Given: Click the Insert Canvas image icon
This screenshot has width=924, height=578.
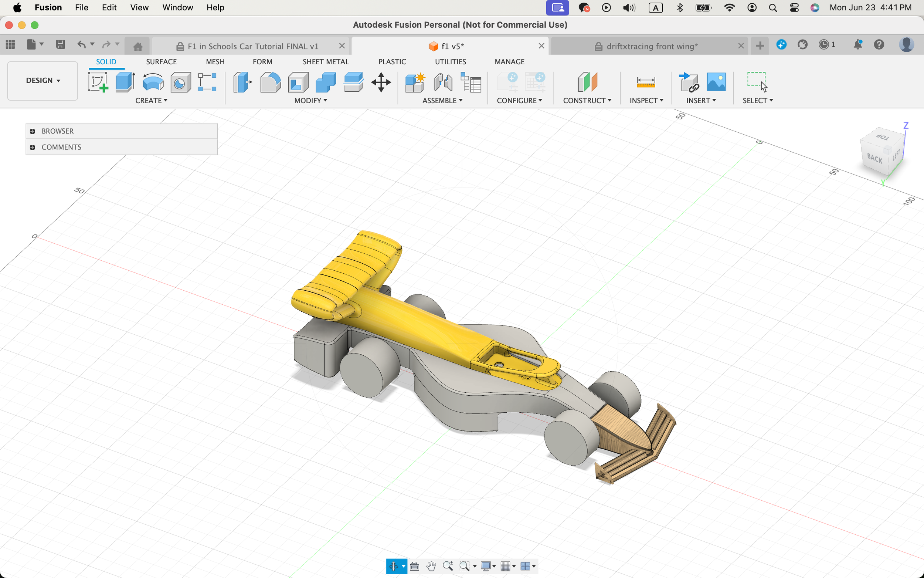Looking at the screenshot, I should click(x=716, y=82).
